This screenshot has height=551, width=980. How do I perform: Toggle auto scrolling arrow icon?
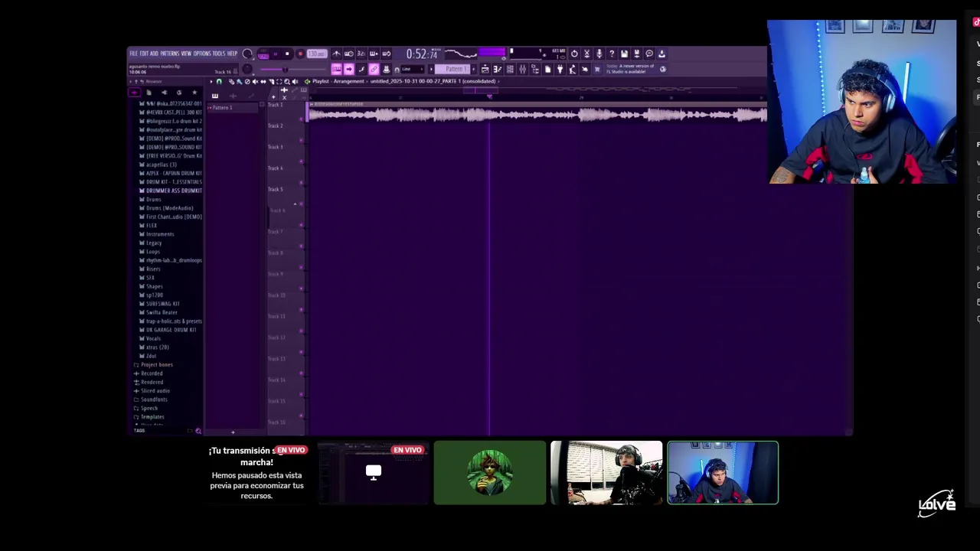(349, 69)
